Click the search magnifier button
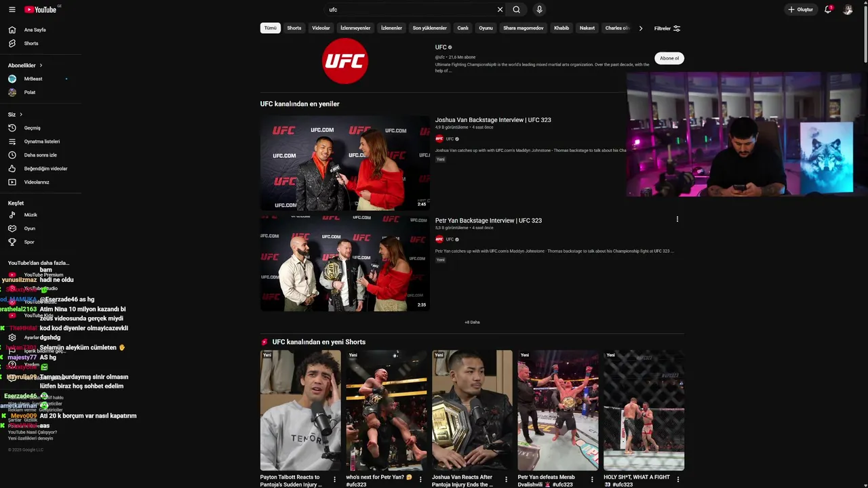 pyautogui.click(x=517, y=9)
